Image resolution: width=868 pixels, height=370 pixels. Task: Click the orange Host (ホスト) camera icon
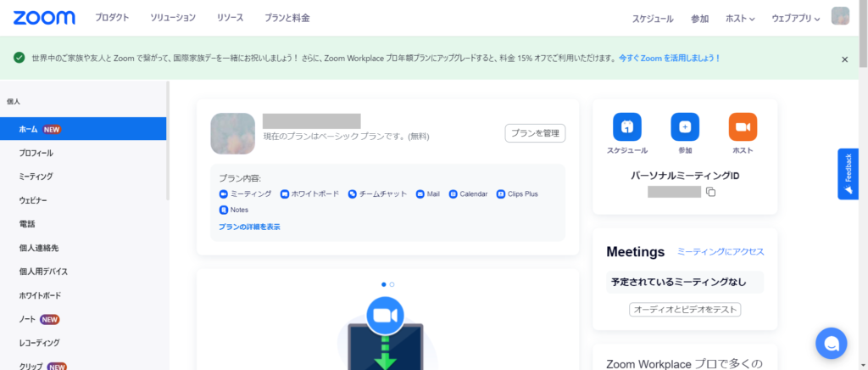743,126
